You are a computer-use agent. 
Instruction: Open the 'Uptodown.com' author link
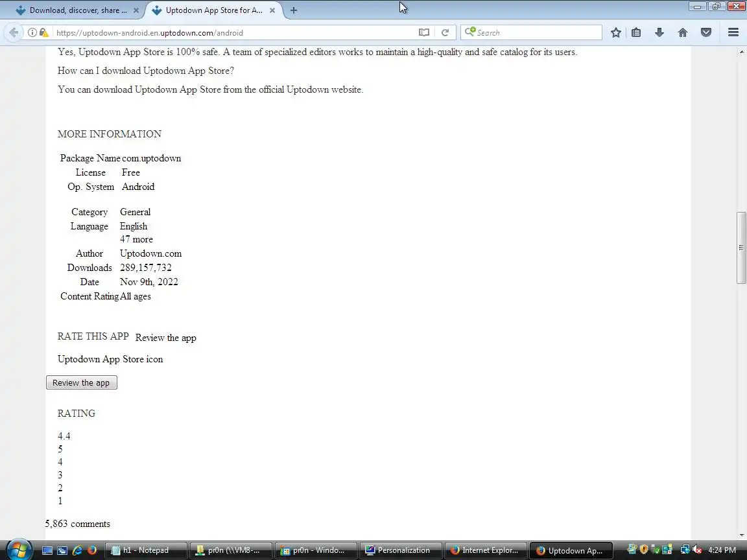click(150, 253)
